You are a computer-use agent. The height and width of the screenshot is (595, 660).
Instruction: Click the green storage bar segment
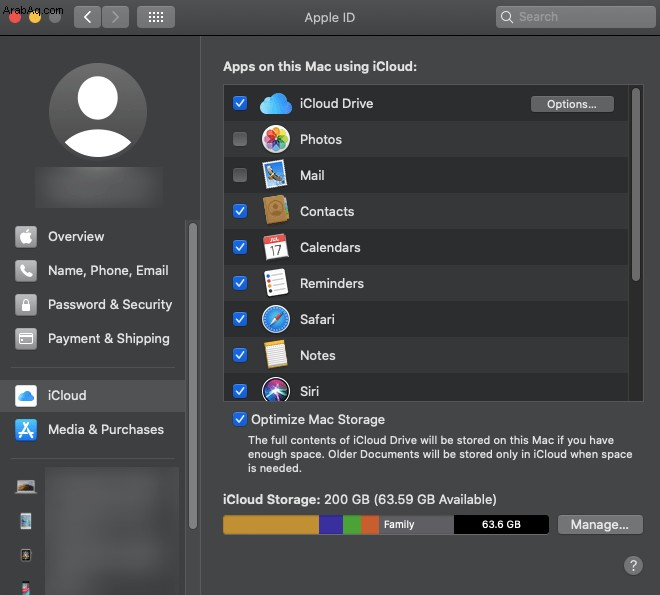tap(352, 524)
